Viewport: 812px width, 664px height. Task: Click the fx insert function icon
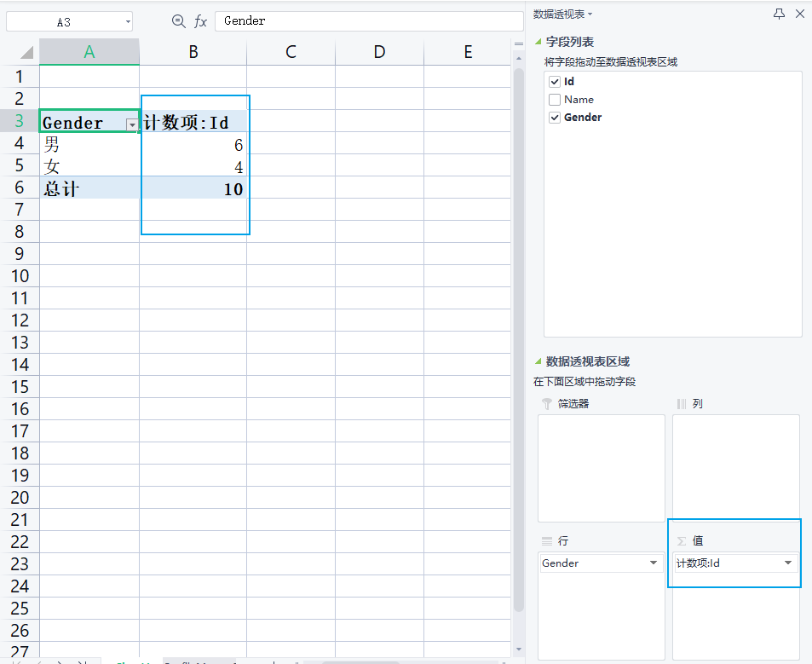point(200,21)
